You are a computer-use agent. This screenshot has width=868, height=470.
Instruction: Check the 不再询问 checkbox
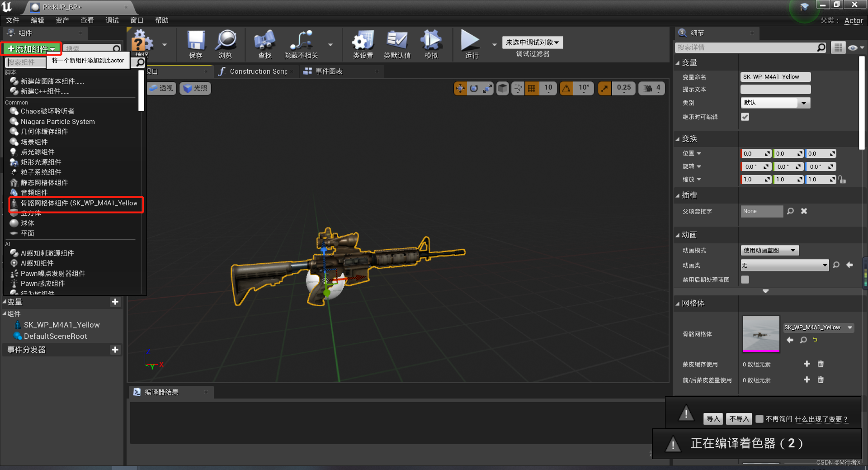[759, 419]
